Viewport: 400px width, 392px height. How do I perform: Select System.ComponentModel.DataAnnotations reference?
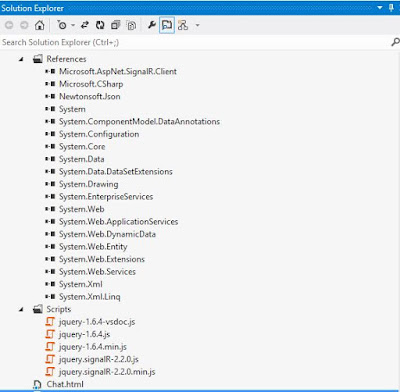(139, 122)
